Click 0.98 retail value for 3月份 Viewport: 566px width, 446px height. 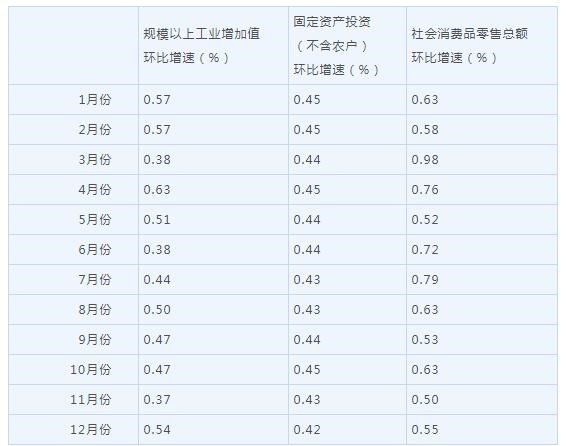tap(425, 160)
